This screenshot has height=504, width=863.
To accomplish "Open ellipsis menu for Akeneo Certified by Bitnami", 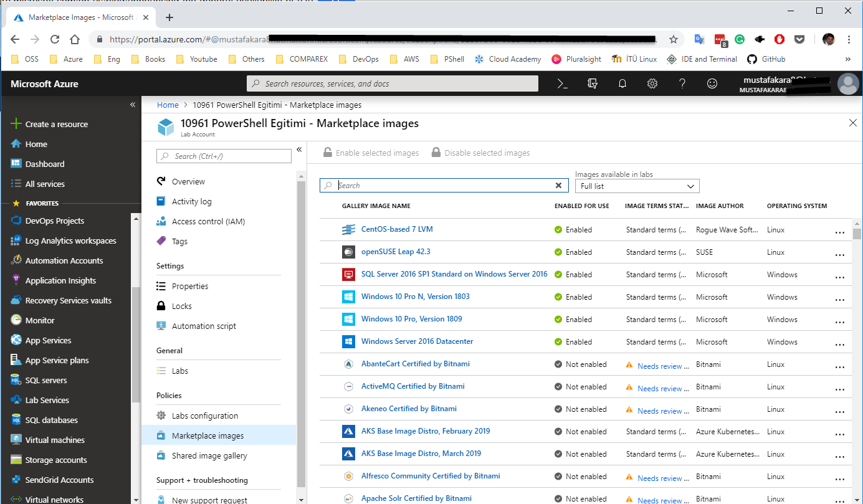I will 840,411.
